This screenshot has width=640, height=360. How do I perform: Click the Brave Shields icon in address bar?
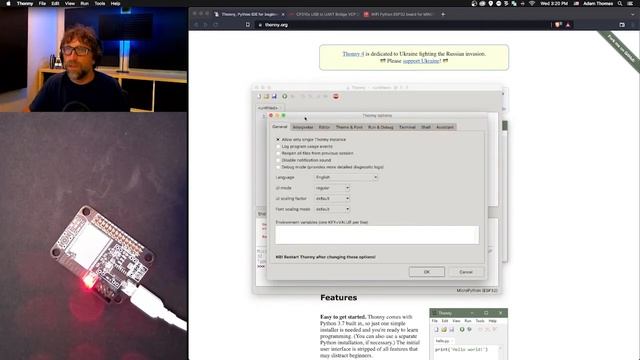point(558,25)
